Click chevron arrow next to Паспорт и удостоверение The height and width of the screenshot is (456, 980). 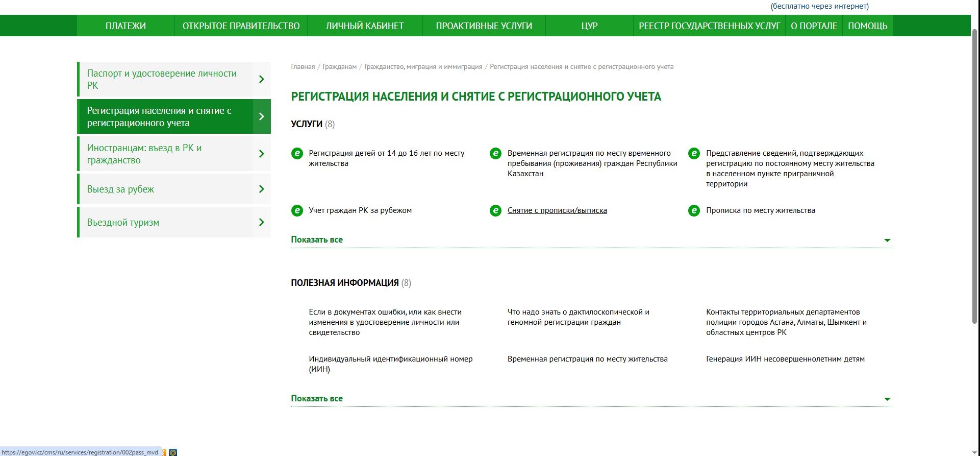(261, 79)
